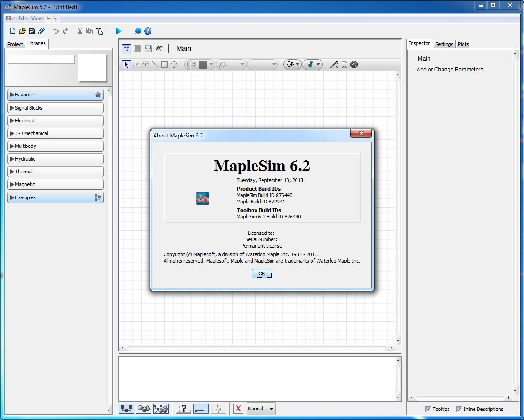Open the color palette icon
Viewport: 524px width, 420px height.
click(x=191, y=65)
